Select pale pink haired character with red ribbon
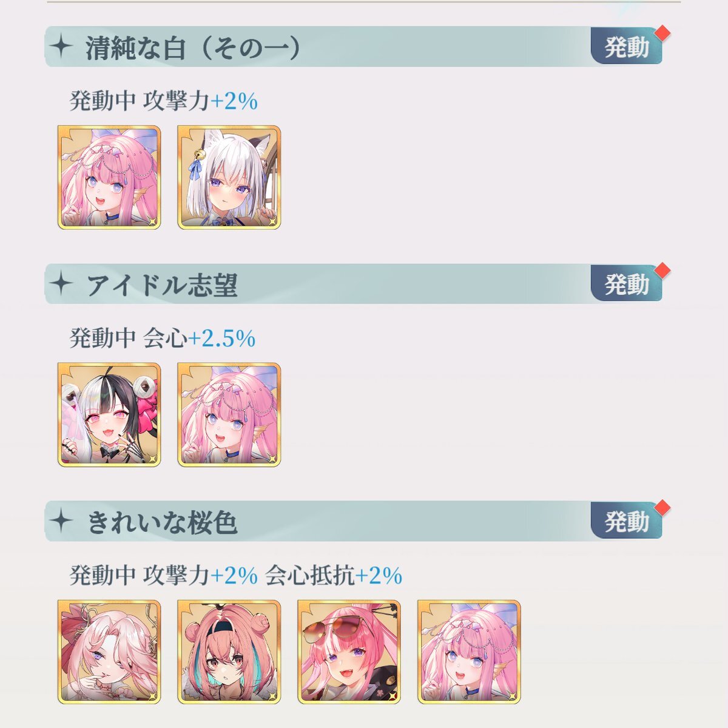 pos(109,652)
